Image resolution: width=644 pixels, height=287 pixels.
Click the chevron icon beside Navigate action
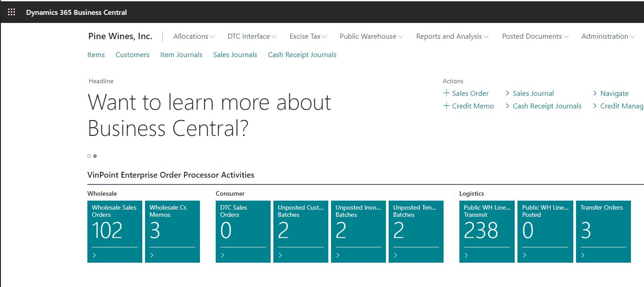(x=595, y=93)
